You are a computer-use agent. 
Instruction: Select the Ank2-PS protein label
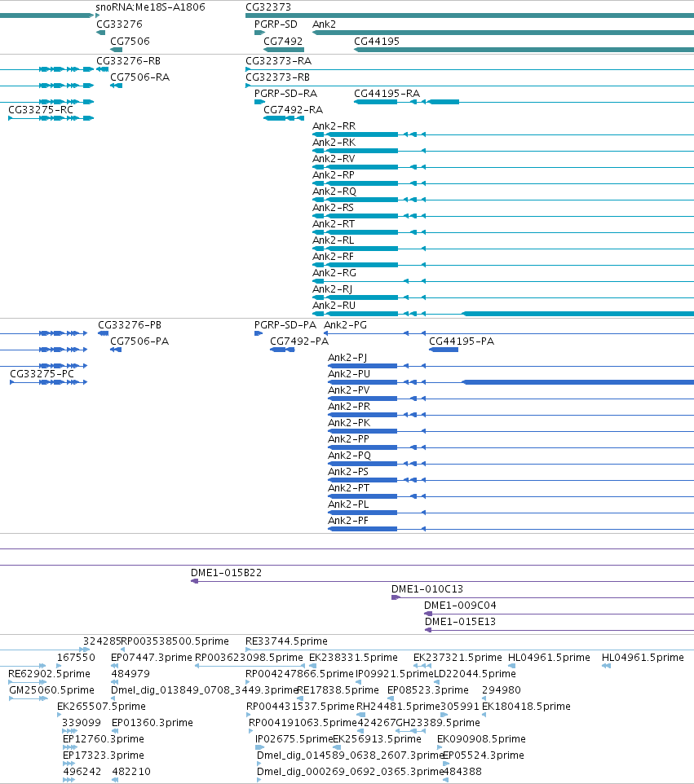(x=347, y=472)
